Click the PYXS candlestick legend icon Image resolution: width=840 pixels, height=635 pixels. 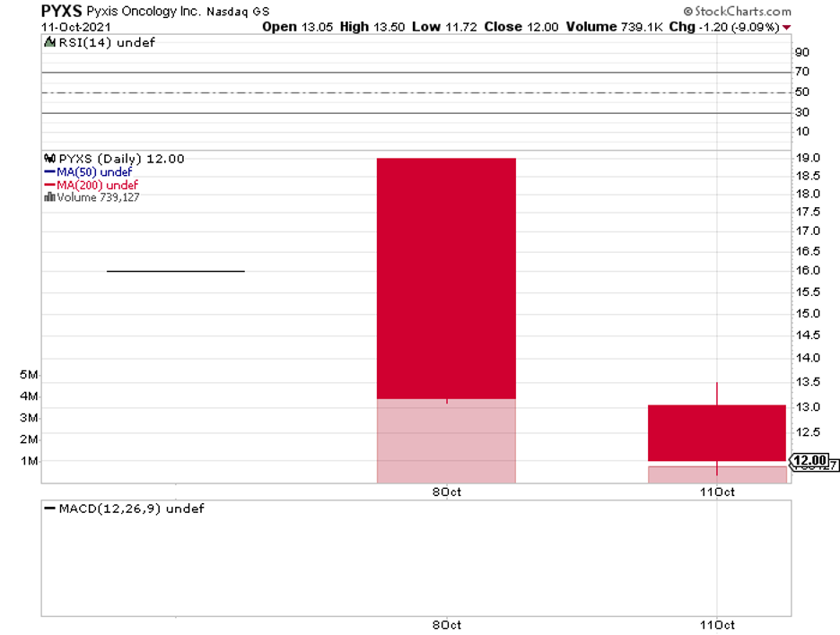50,159
